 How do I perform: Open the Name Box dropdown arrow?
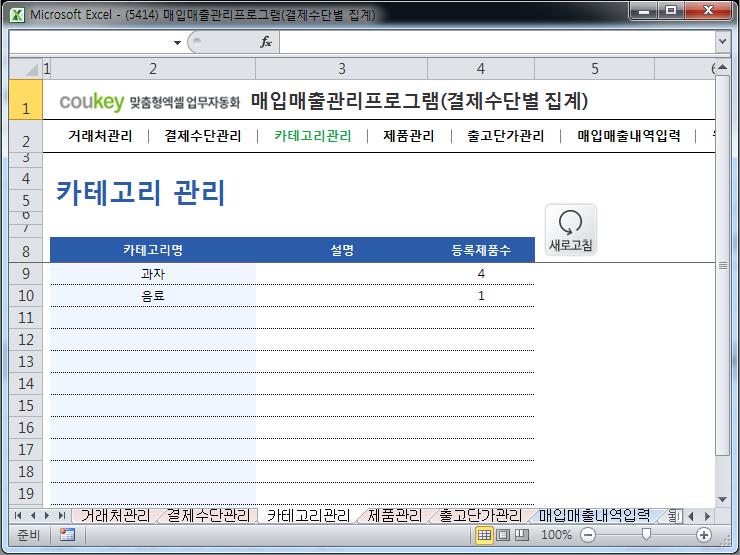[177, 42]
